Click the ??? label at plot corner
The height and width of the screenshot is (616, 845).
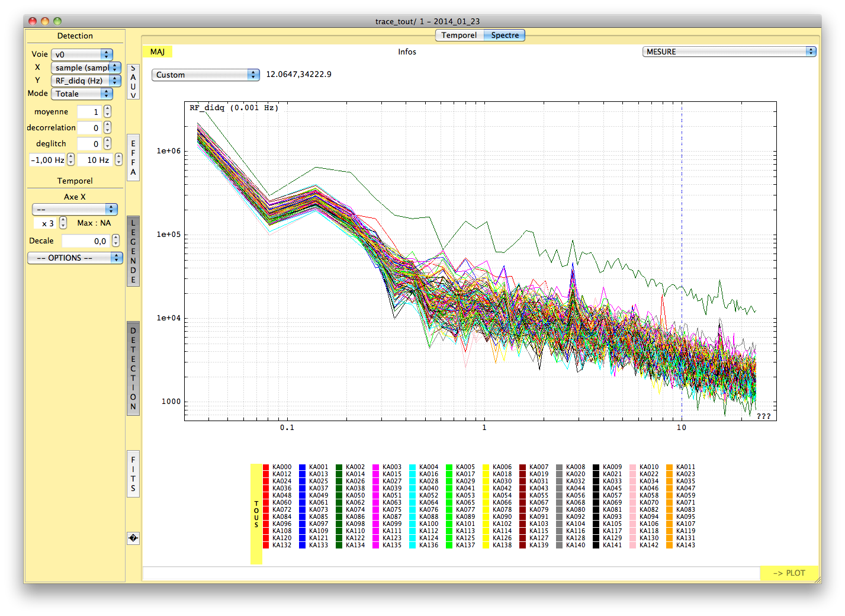tap(763, 416)
